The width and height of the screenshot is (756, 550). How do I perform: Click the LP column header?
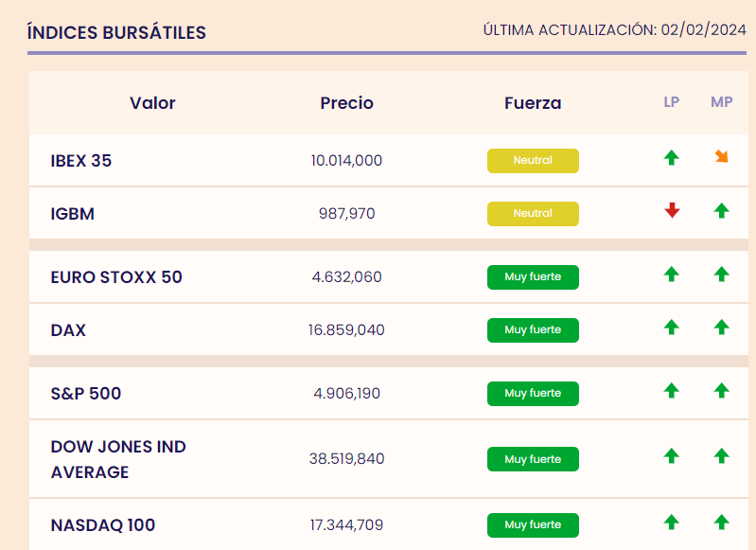tap(671, 102)
